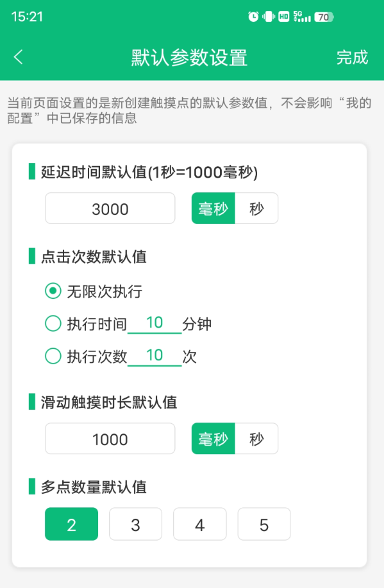
Task: Switch delay time unit to 秒
Action: coord(256,208)
